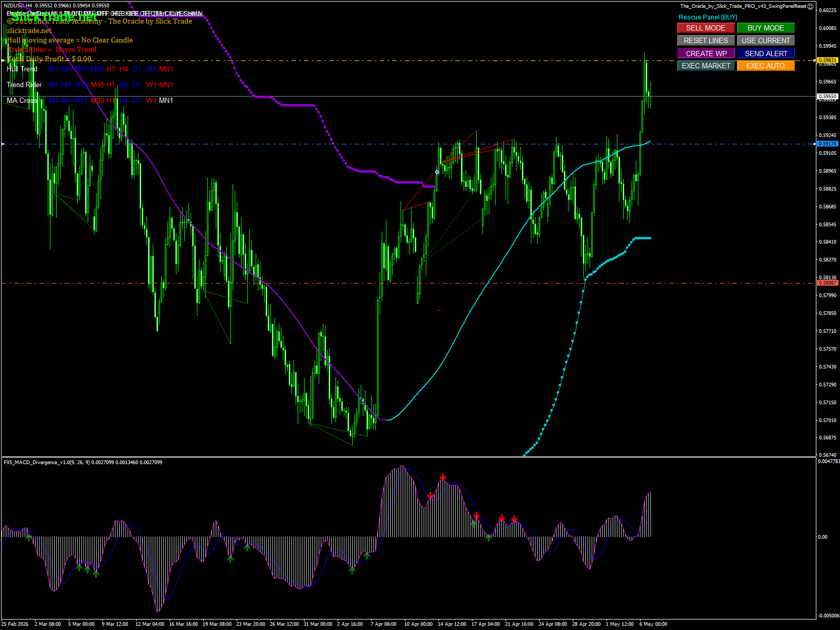840x630 pixels.
Task: Click the Rescue Panel [BUY] heading
Action: (708, 17)
